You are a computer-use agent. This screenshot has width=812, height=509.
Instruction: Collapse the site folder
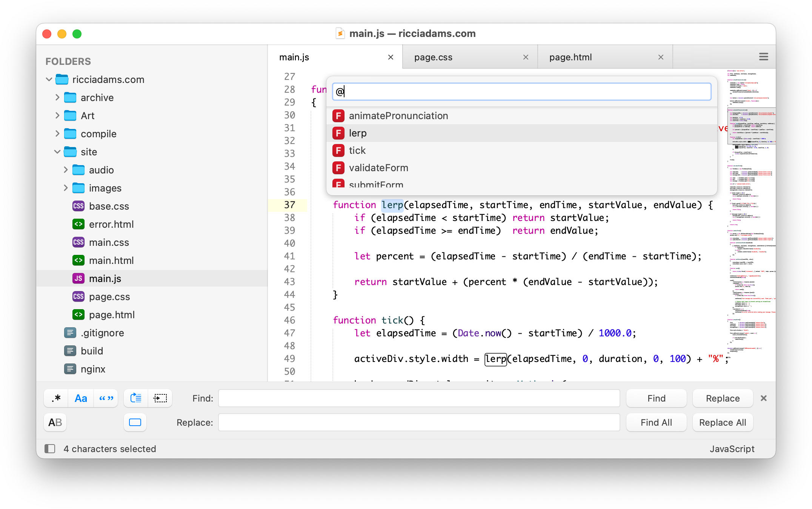[x=57, y=152]
